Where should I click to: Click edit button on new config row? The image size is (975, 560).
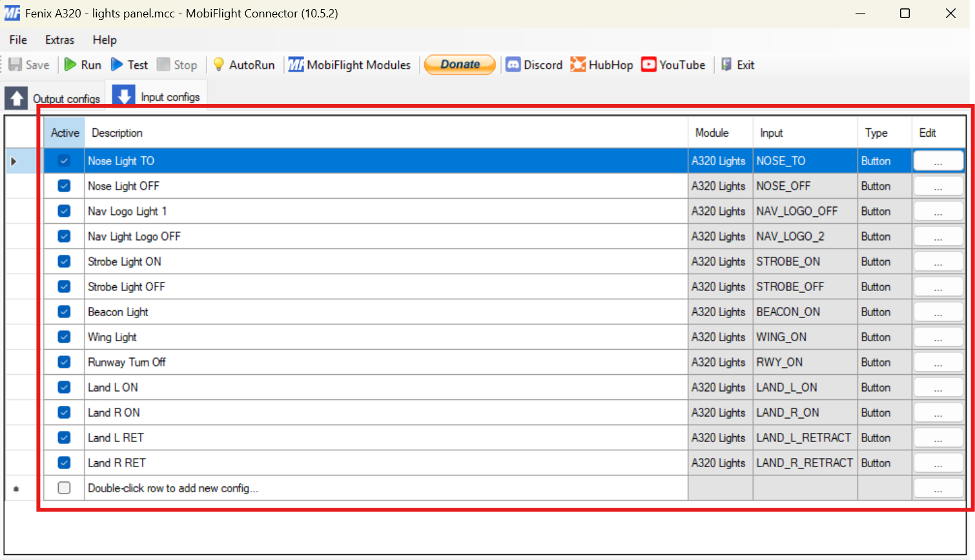click(x=938, y=488)
